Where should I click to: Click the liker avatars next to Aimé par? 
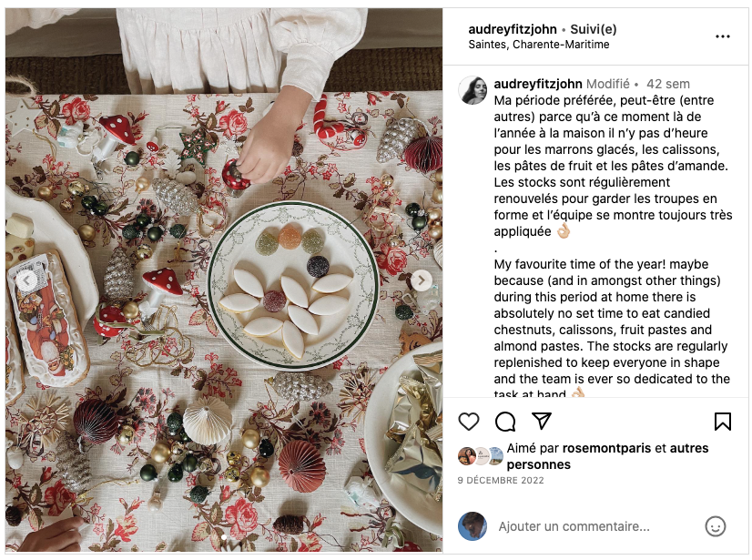[480, 456]
